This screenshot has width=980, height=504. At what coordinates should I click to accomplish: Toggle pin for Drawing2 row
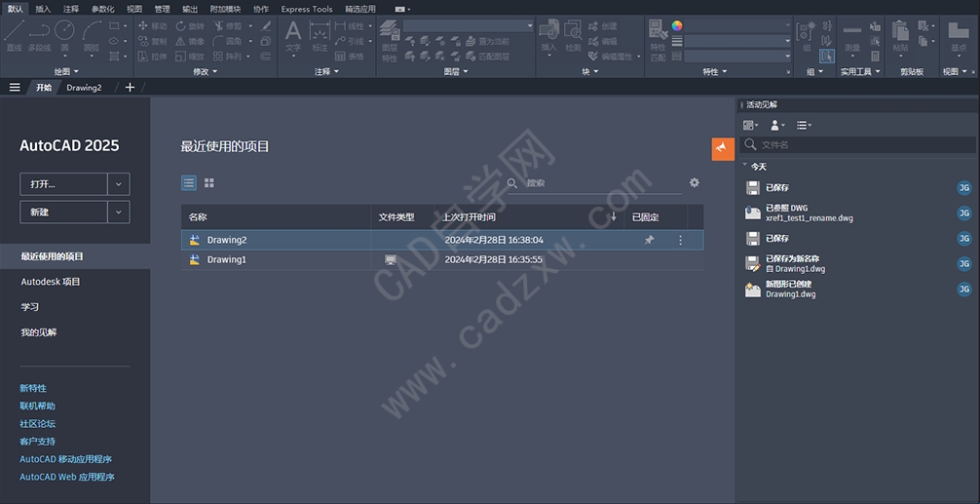click(649, 240)
